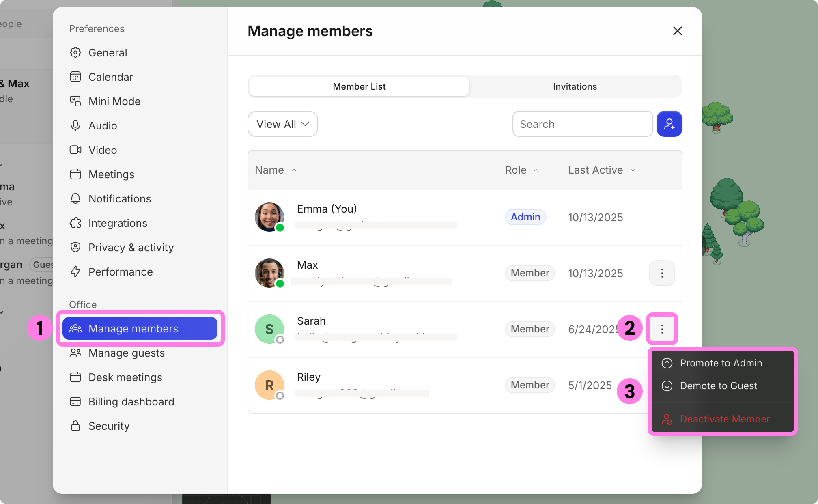The image size is (818, 504).
Task: Open the General preferences page
Action: click(140, 53)
